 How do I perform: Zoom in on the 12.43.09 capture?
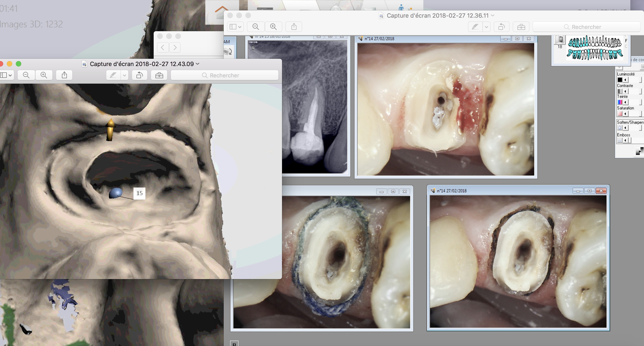44,75
